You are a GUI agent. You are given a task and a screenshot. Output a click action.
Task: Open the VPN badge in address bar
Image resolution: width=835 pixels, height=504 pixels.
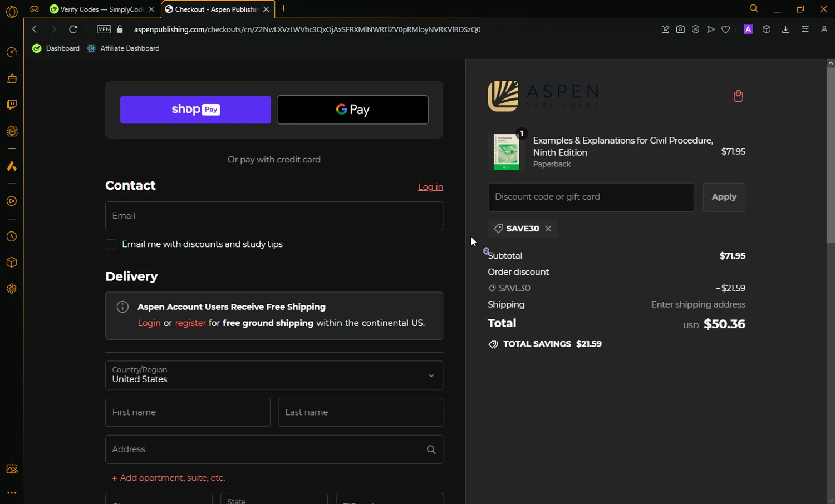(104, 29)
